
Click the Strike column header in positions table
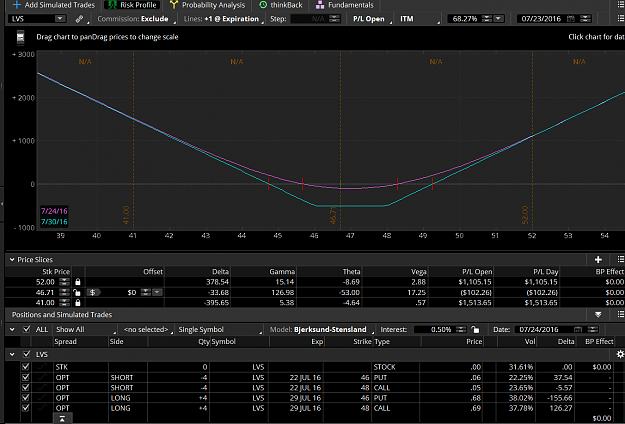coord(362,341)
